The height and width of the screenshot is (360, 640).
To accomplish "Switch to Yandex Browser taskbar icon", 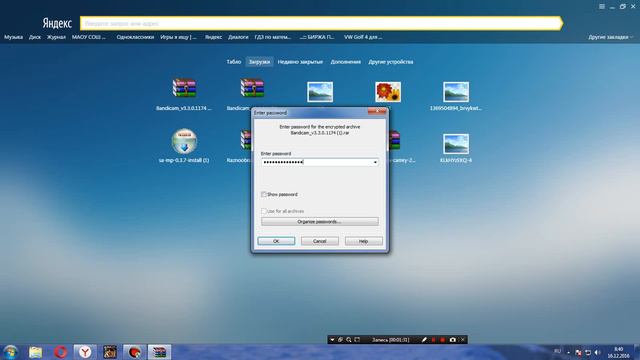I will pyautogui.click(x=85, y=352).
